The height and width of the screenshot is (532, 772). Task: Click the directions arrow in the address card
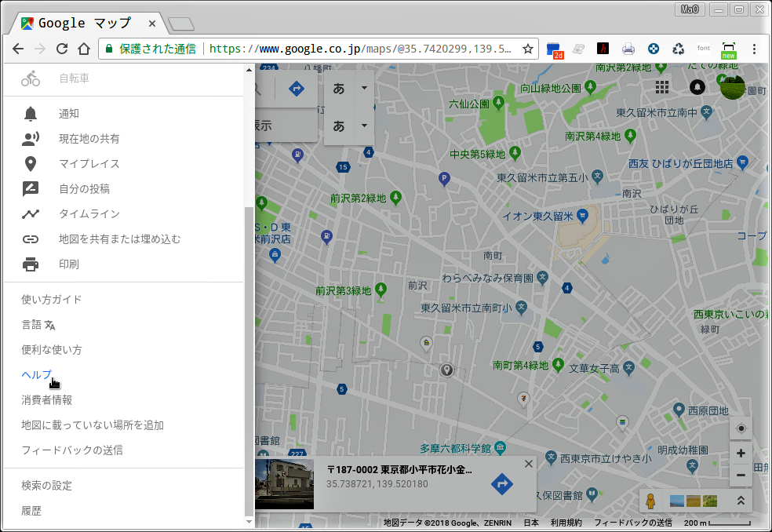point(501,484)
